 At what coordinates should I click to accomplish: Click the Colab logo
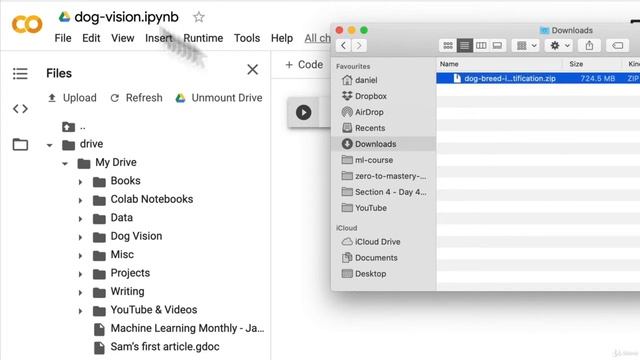pyautogui.click(x=27, y=24)
